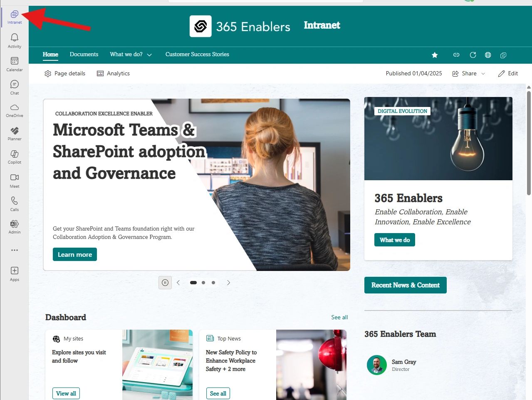
Task: Show more apps via ellipsis
Action: tap(15, 250)
